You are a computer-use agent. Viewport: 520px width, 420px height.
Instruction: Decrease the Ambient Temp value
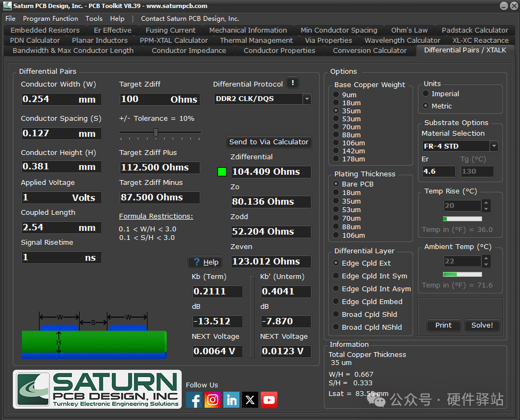click(x=486, y=264)
